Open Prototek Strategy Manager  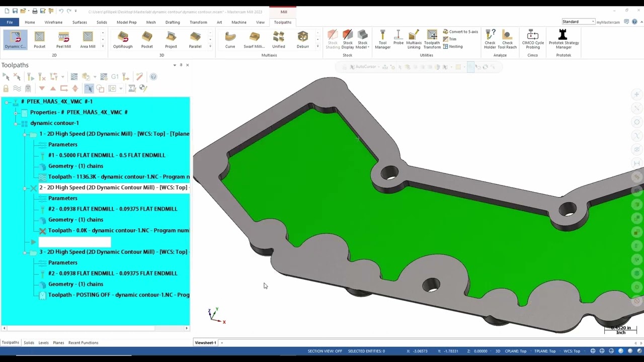click(563, 40)
